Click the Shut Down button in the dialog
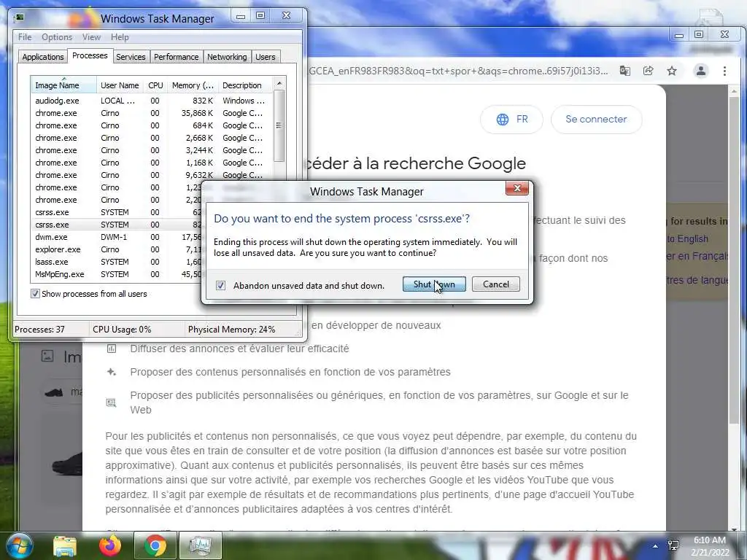 [x=434, y=284]
